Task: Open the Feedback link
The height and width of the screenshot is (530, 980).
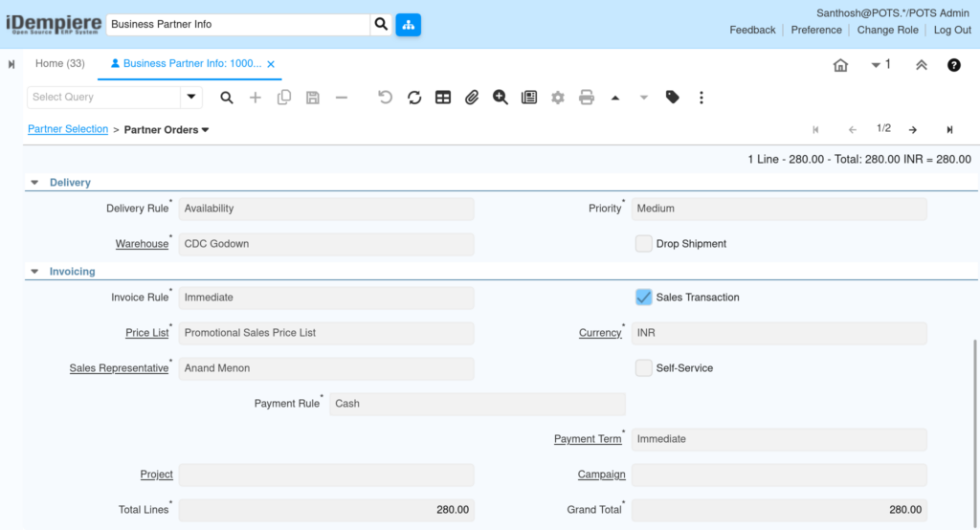Action: pyautogui.click(x=752, y=30)
